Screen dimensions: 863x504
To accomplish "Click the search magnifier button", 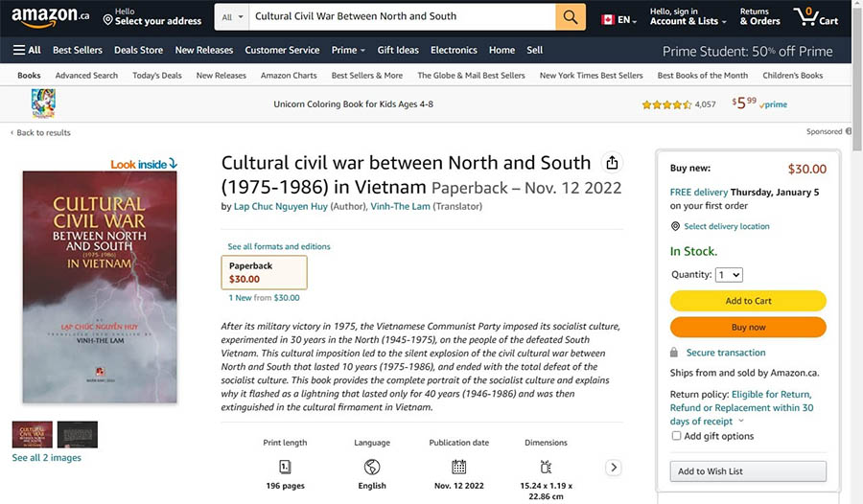I will [x=571, y=17].
